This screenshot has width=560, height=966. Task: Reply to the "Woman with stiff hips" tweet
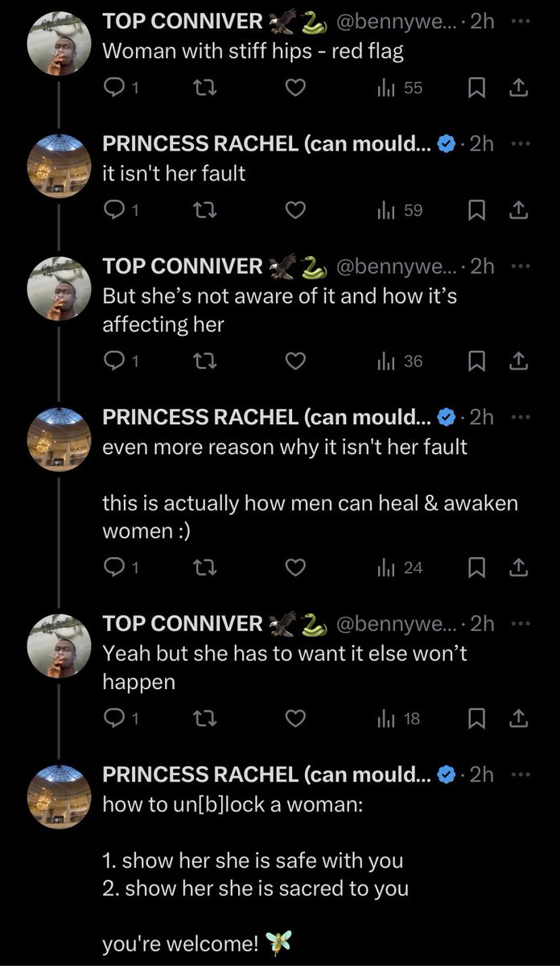point(117,88)
